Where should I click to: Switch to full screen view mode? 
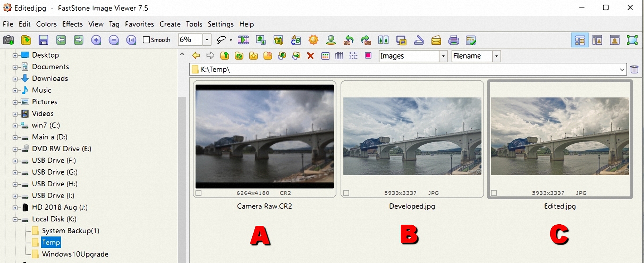point(632,40)
